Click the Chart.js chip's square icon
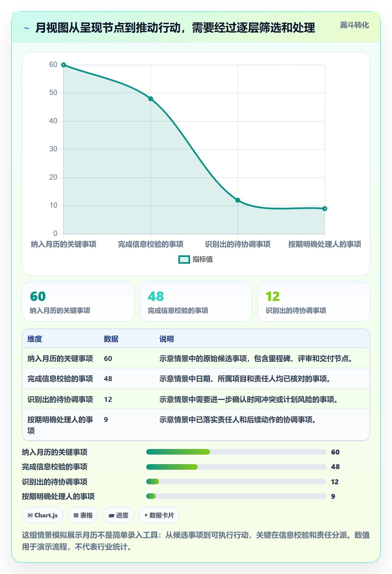Screen dimensions: 392x574 tap(30, 515)
